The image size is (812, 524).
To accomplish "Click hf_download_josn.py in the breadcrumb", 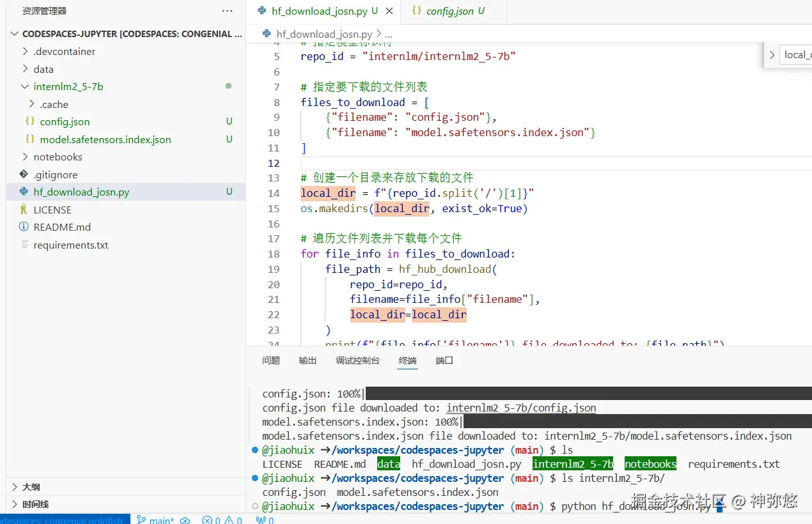I will [x=324, y=34].
